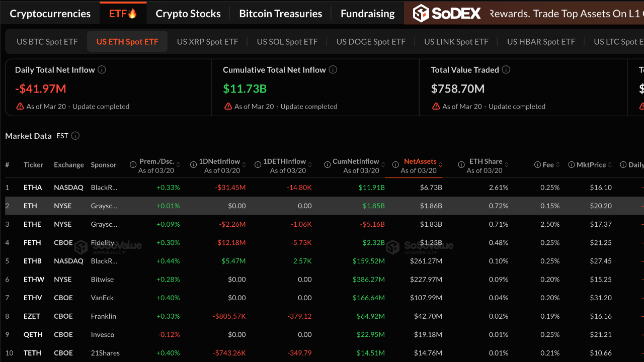The height and width of the screenshot is (362, 644).
Task: Click info icon before Prem./Dsc. column header
Action: click(x=133, y=165)
